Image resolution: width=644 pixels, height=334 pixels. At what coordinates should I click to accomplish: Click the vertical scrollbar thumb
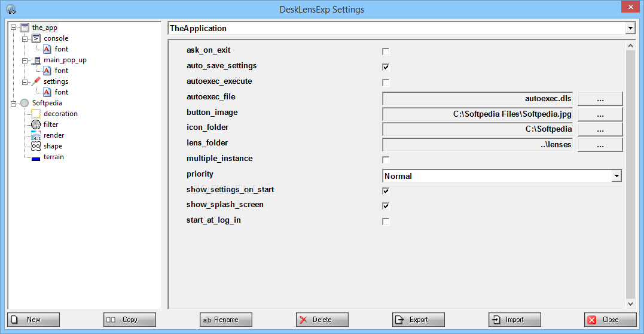630,174
